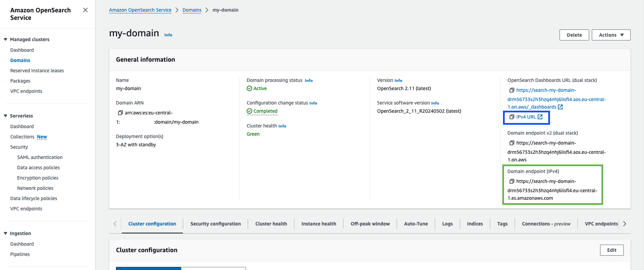Open Dashboard under Managed clusters
This screenshot has width=644, height=270.
[x=22, y=50]
